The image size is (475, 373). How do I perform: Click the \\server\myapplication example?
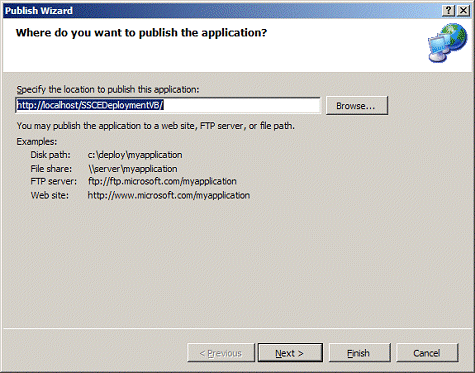click(133, 169)
